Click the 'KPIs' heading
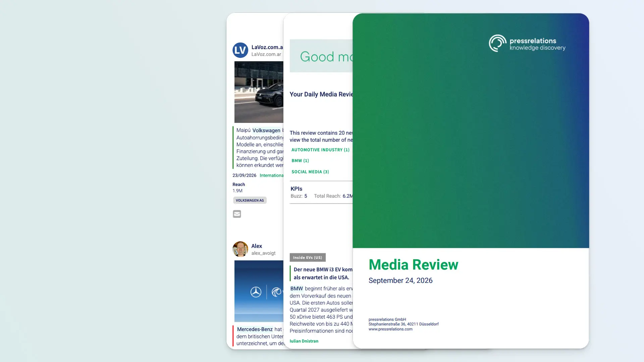Screen dimensions: 644x362 point(297,189)
